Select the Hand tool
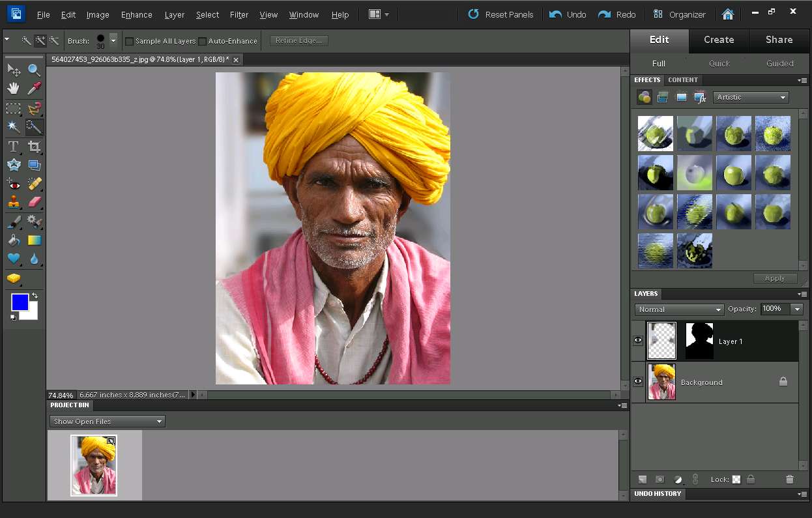 (13, 87)
